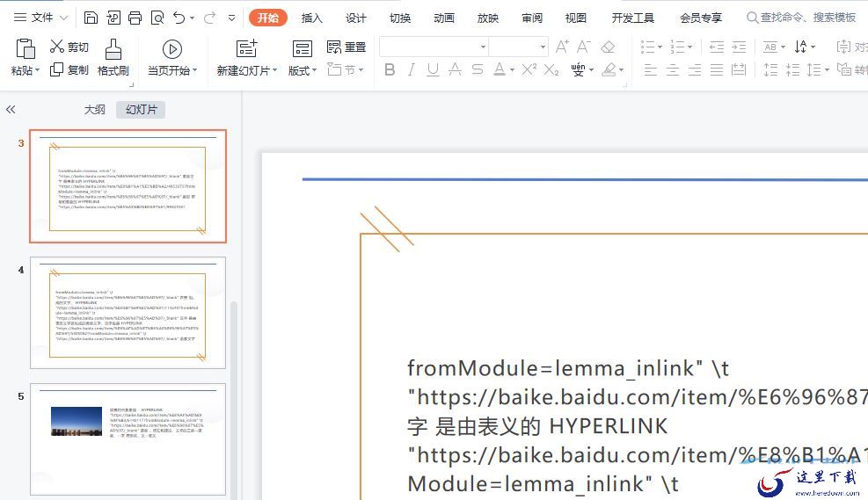
Task: Toggle Bold formatting
Action: tap(390, 69)
